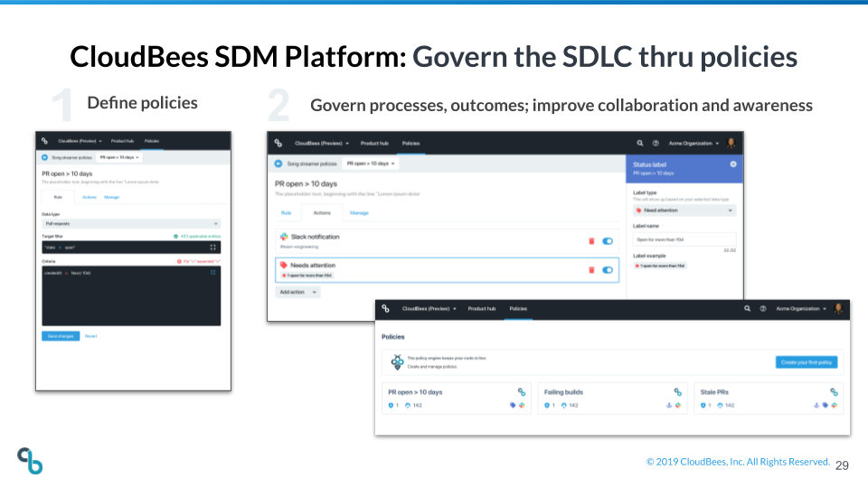Select the Actions tab in the Actions window
This screenshot has height=488, width=868.
pyautogui.click(x=322, y=213)
